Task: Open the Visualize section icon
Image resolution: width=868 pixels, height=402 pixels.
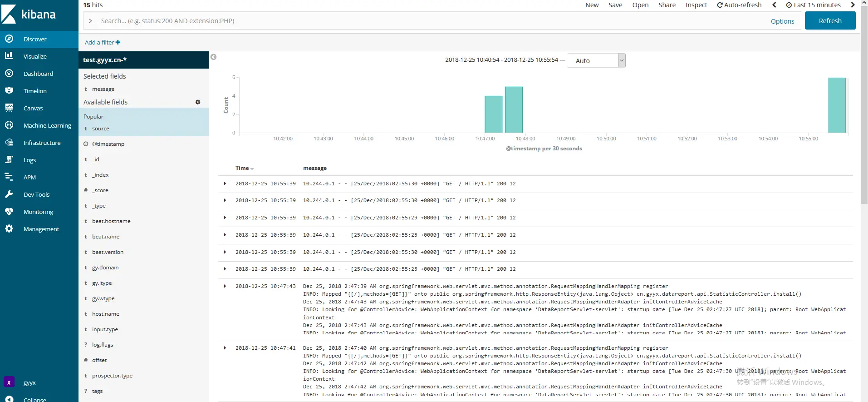Action: [x=9, y=56]
